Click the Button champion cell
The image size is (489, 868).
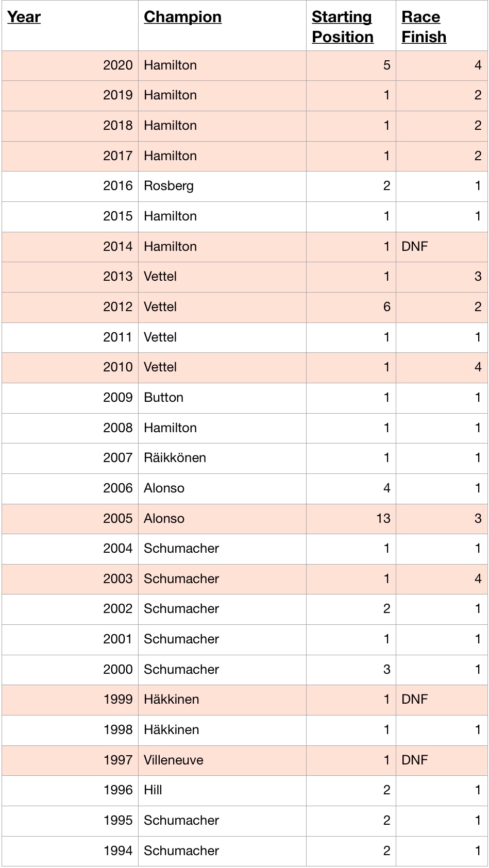tap(163, 398)
